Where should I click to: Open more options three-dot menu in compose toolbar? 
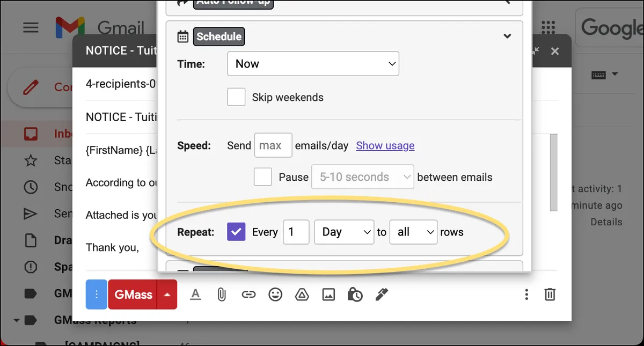click(x=526, y=295)
